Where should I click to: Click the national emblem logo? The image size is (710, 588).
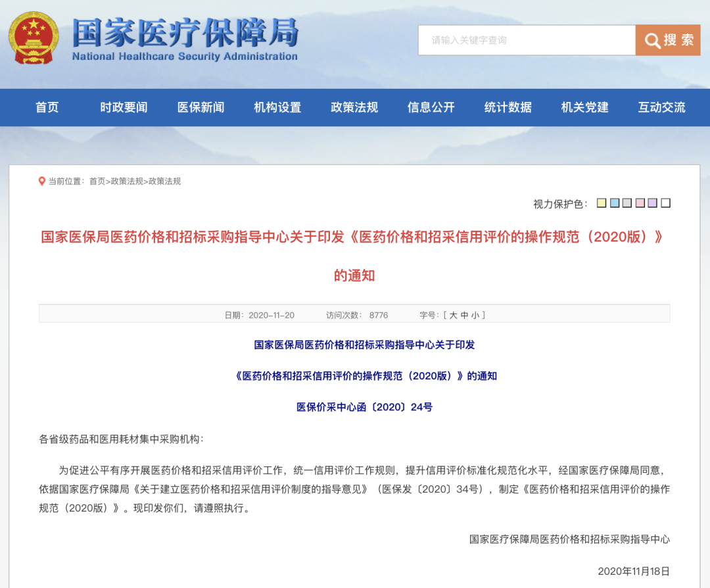click(x=34, y=38)
